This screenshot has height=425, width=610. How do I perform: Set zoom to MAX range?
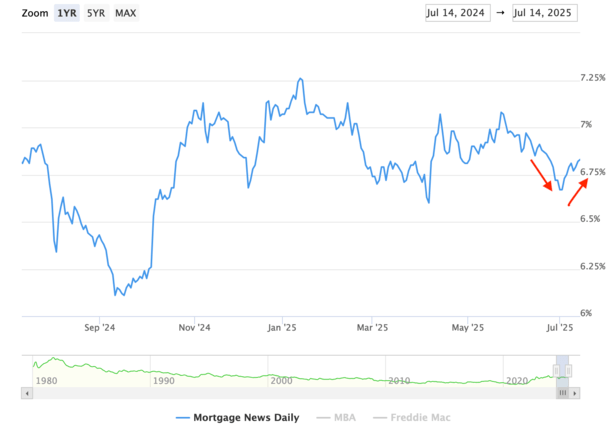tap(126, 13)
